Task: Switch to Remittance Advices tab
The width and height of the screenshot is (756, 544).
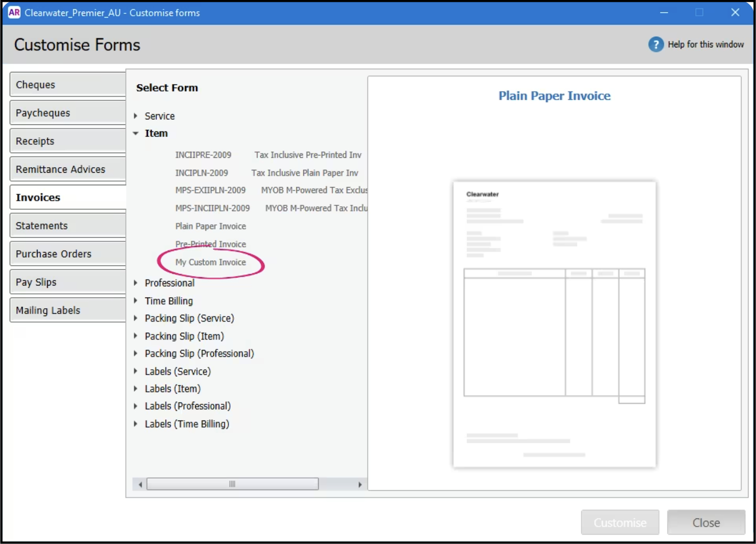Action: [68, 169]
